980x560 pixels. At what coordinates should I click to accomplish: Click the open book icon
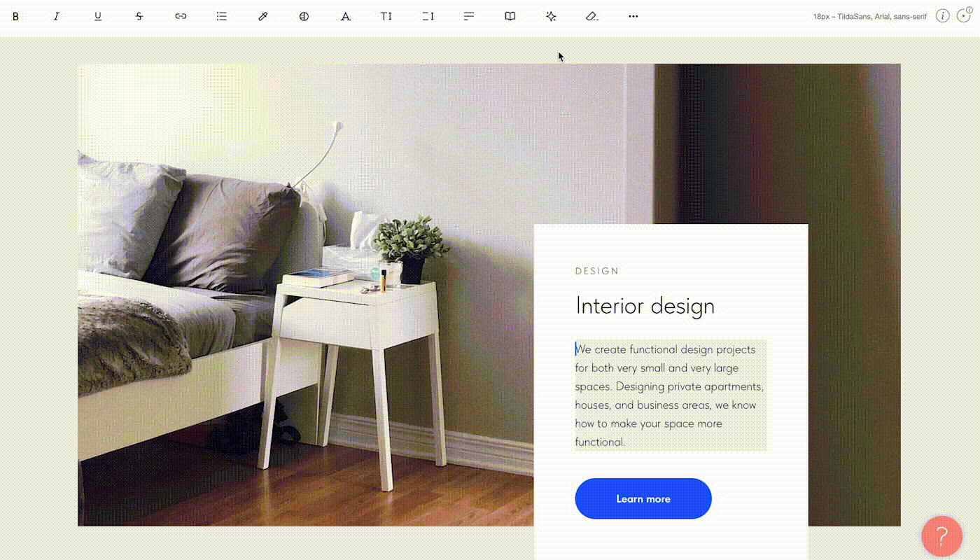coord(510,16)
